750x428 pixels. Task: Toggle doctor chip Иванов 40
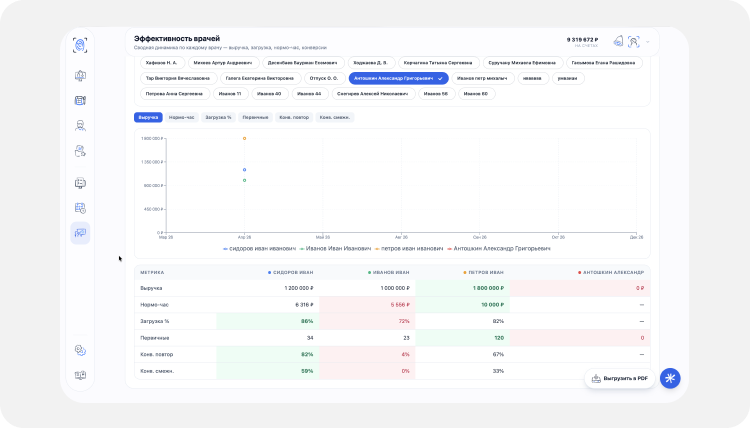click(x=269, y=94)
